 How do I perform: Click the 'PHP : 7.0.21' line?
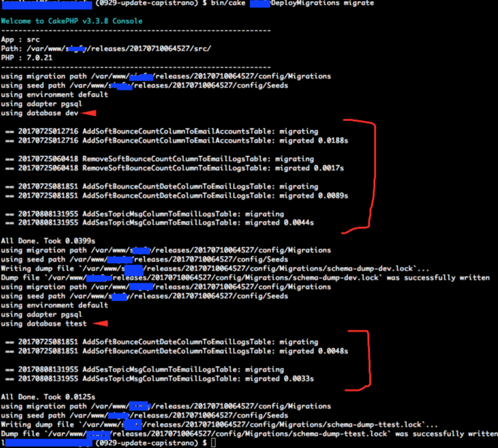[x=27, y=58]
